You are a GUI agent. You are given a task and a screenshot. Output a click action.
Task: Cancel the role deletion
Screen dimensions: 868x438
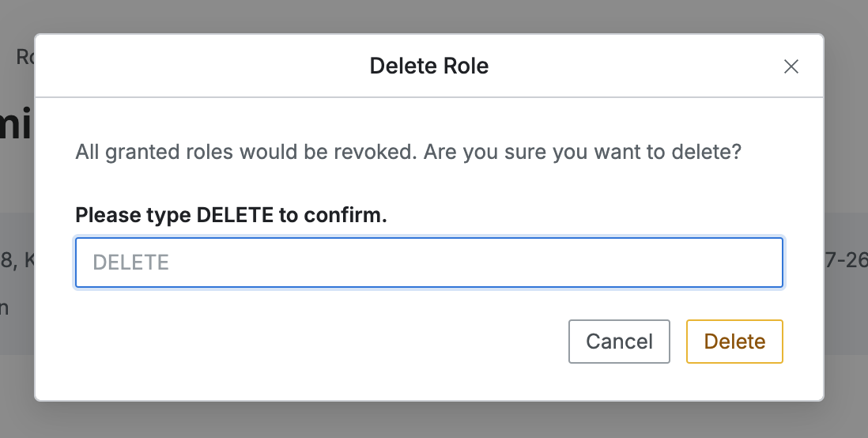(x=619, y=342)
